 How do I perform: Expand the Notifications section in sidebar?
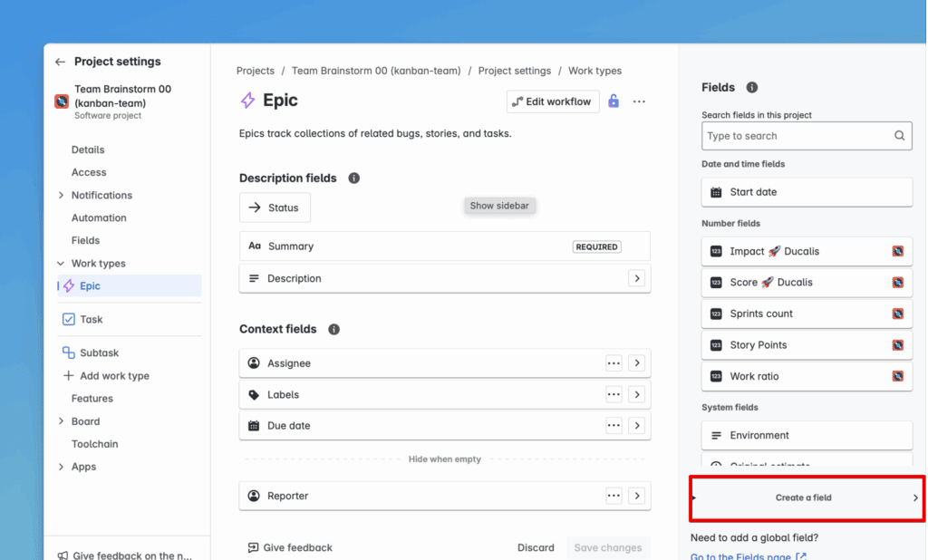(x=61, y=195)
